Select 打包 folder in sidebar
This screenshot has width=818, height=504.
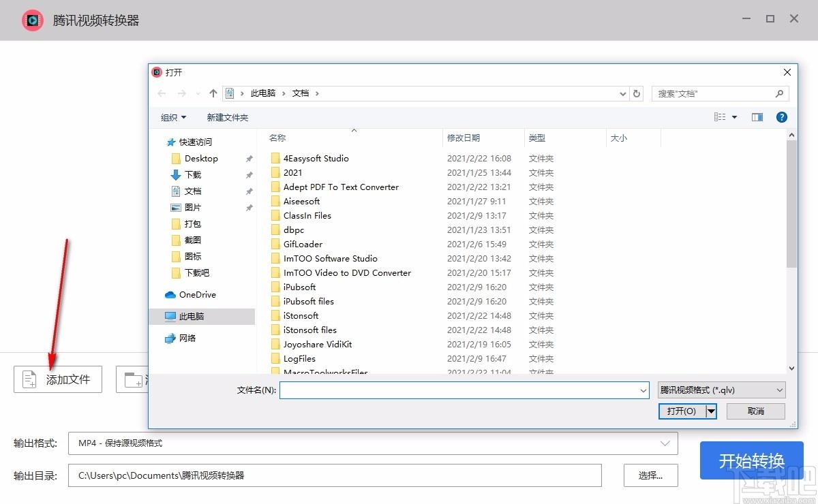point(193,223)
